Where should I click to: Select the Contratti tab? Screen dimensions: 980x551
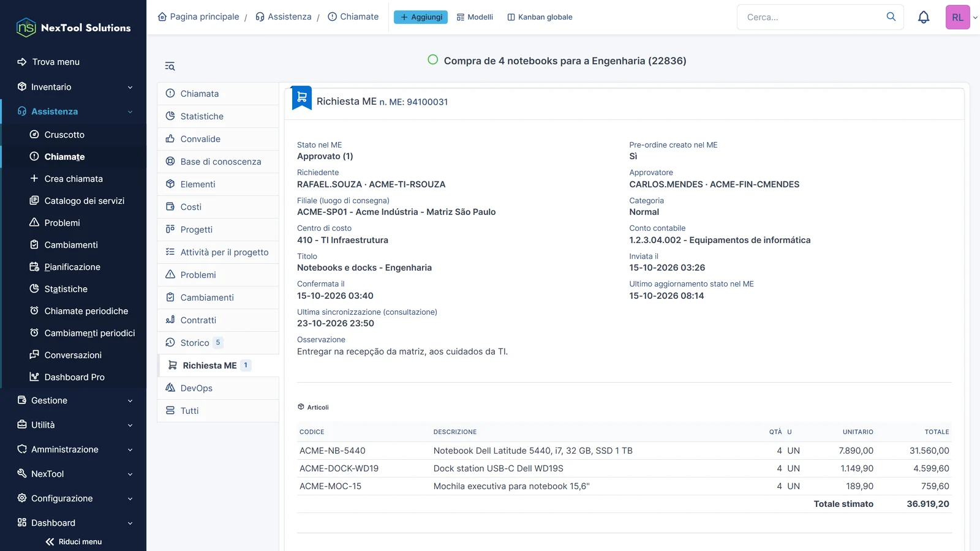[218, 320]
